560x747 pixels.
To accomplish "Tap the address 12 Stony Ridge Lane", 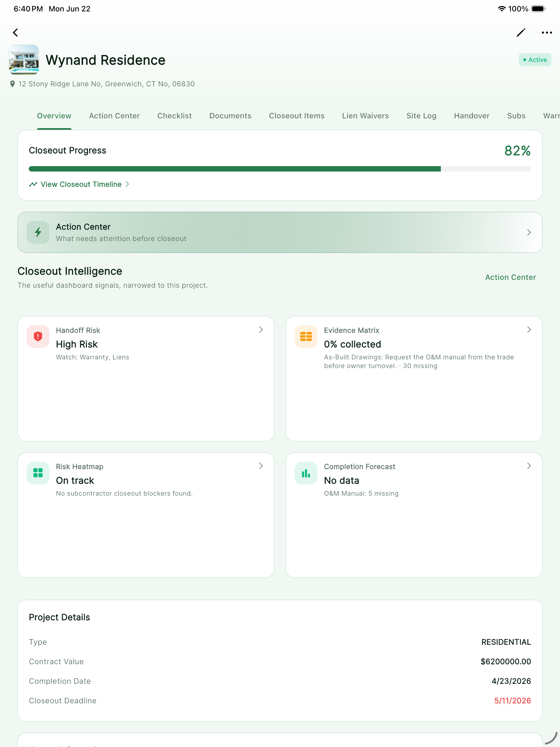I will (x=107, y=84).
